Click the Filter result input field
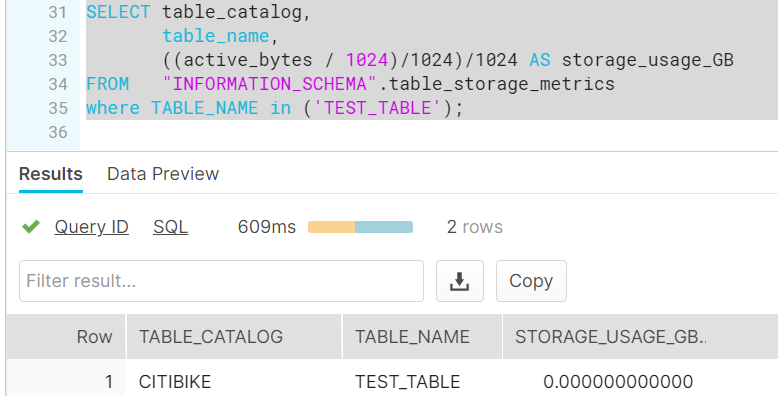 tap(221, 281)
